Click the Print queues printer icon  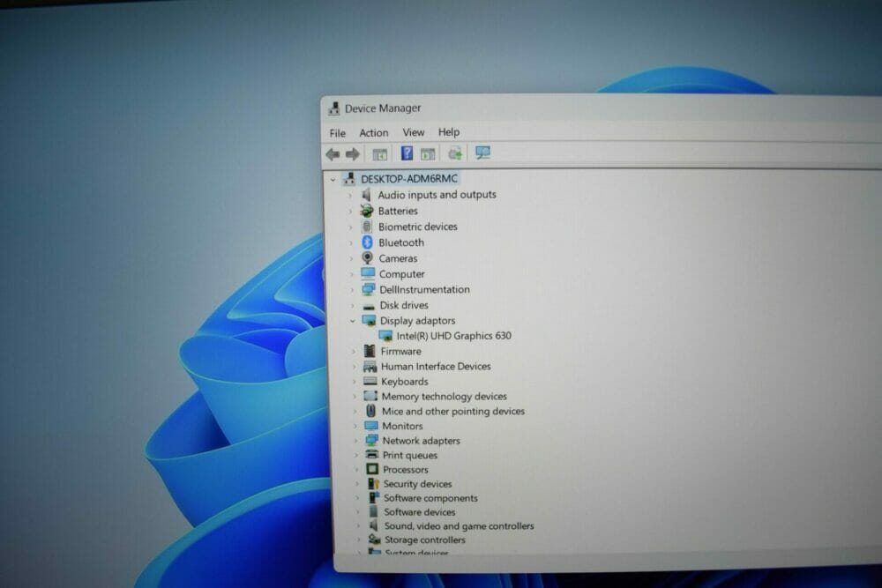coord(372,455)
